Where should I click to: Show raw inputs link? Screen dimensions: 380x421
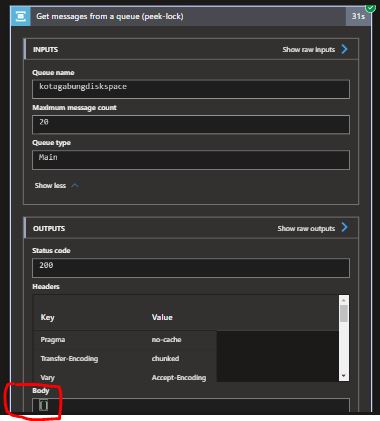[308, 50]
